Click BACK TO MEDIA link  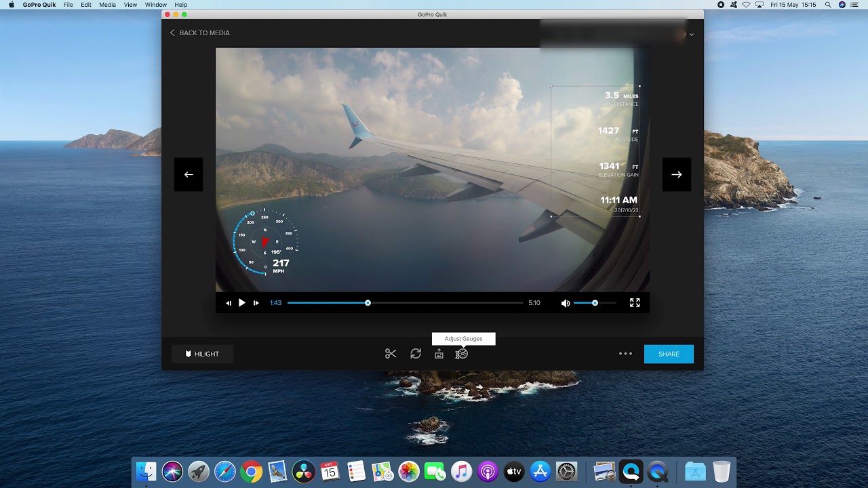click(x=199, y=33)
